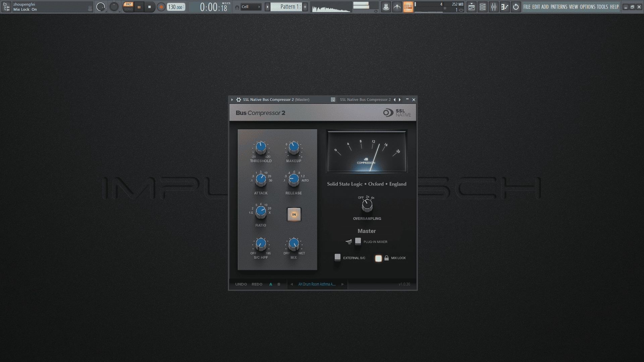Select B comparison state
Screen dimensions: 644x362
279,284
